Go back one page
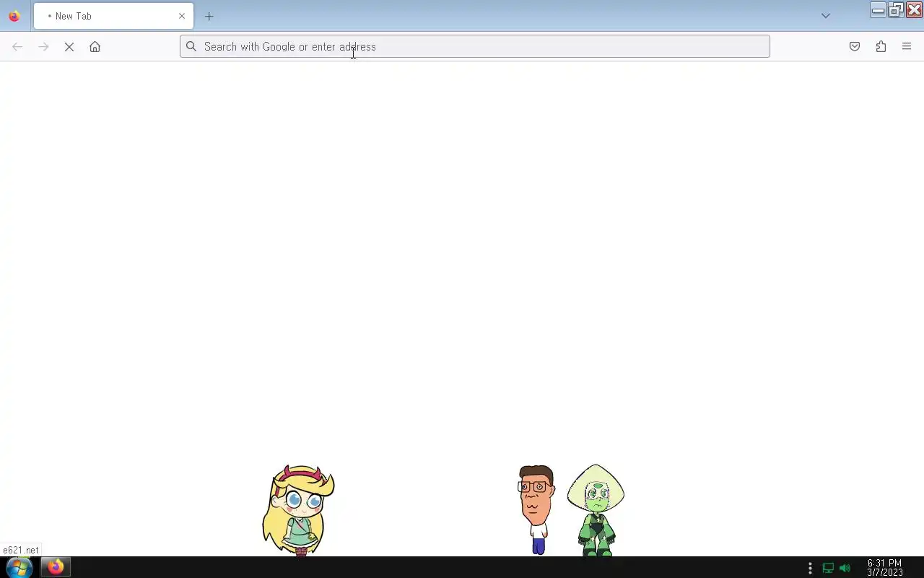This screenshot has width=924, height=578. coord(17,47)
